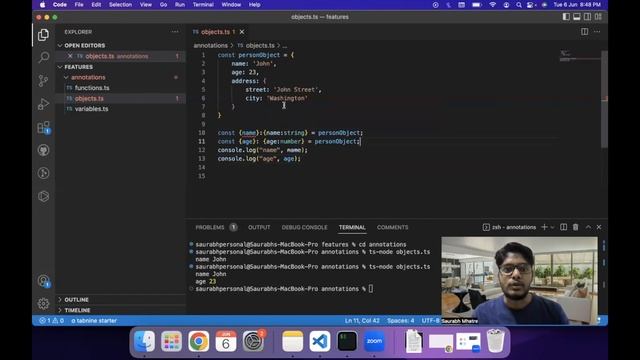The width and height of the screenshot is (640, 360).
Task: Click tabnine starter status item
Action: tap(94, 320)
